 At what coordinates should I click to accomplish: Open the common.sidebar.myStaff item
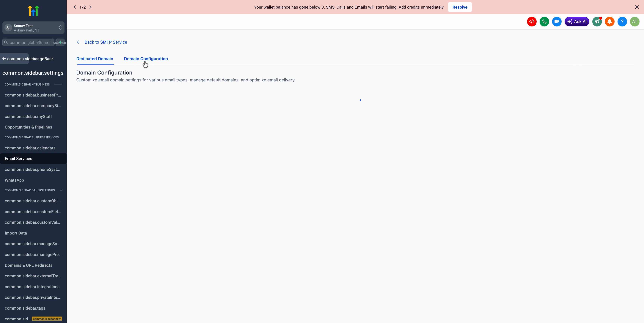(x=33, y=117)
